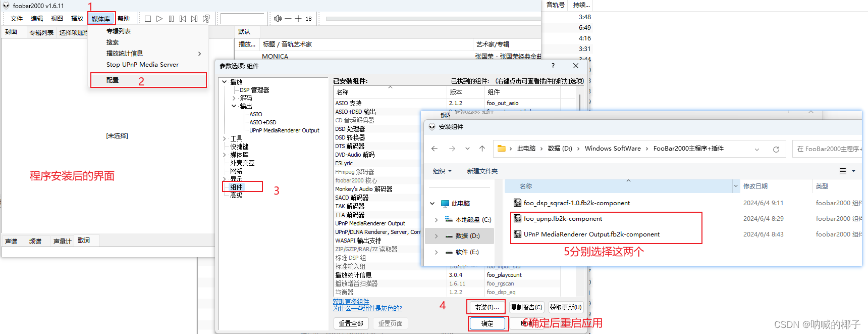Expand the 本地磁盘 (C:) tree node chevron

click(x=437, y=220)
